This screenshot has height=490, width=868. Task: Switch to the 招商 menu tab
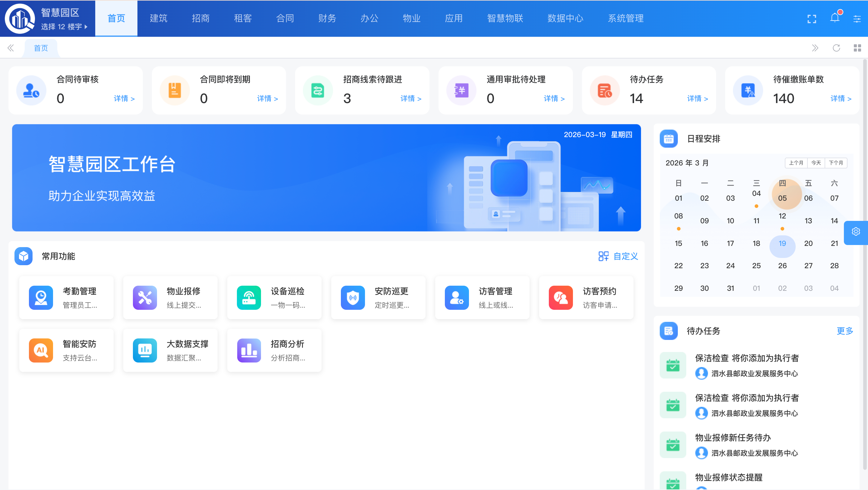tap(200, 18)
